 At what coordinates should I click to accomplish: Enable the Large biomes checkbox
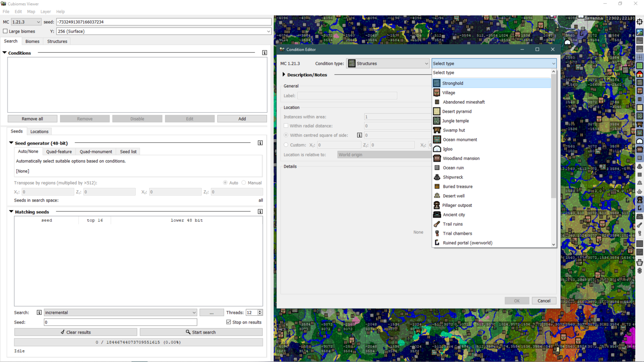(6, 32)
